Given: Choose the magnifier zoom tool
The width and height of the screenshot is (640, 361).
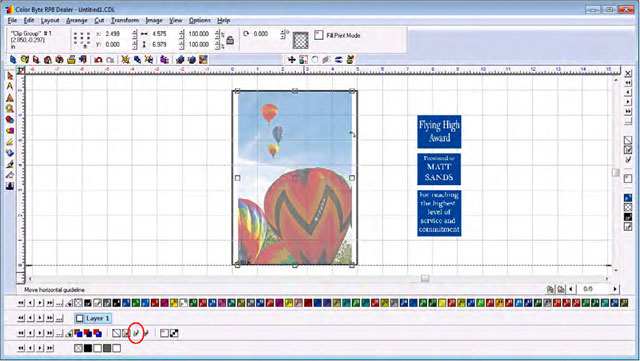Looking at the screenshot, I should pos(10,109).
